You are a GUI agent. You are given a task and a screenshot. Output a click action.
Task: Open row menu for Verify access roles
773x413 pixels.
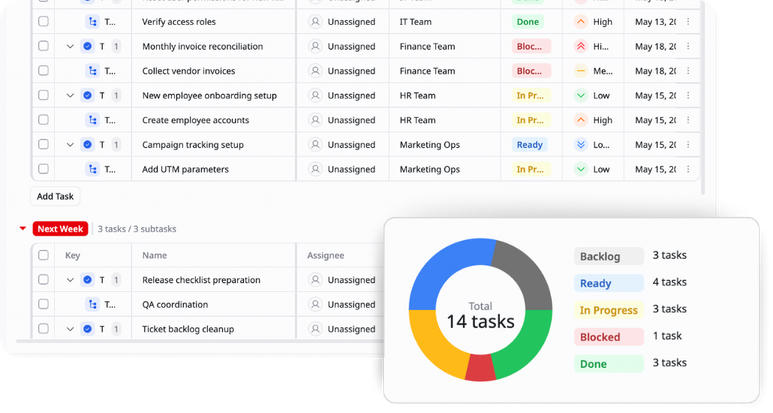point(688,22)
